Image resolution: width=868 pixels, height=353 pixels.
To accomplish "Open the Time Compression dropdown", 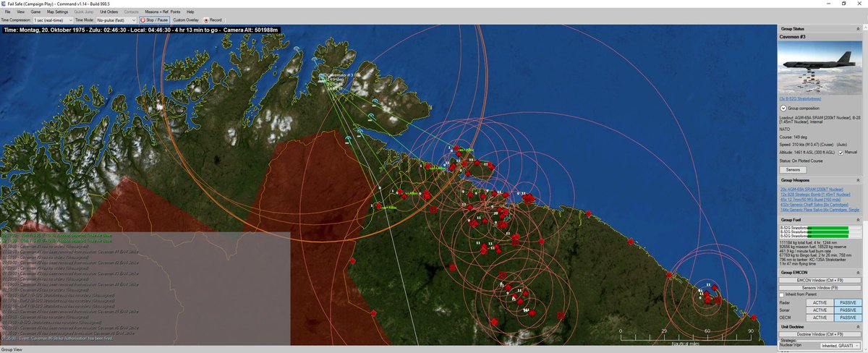I will [x=53, y=20].
